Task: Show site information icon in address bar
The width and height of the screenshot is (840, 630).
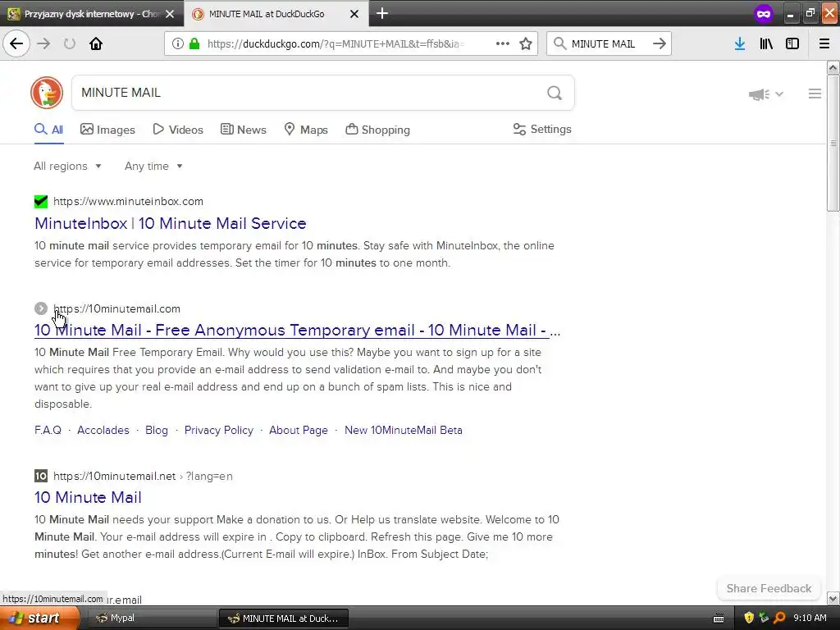Action: (x=178, y=43)
